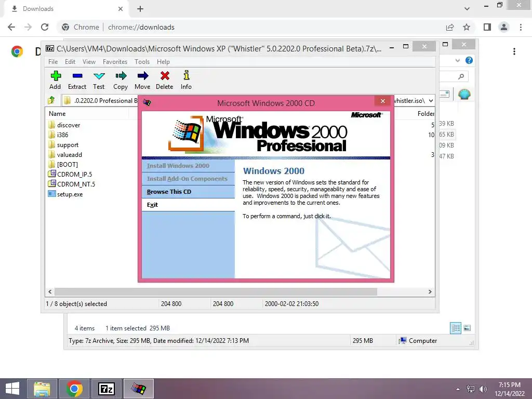
Task: Open the Edit menu in 7-Zip
Action: coord(70,62)
